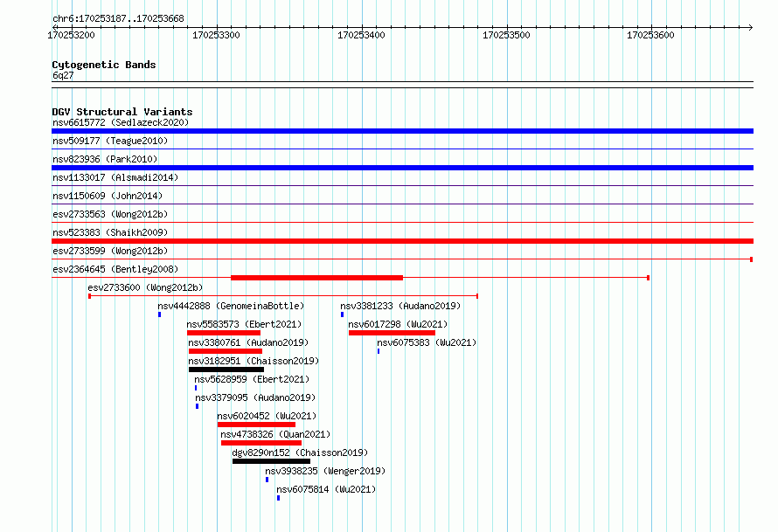The width and height of the screenshot is (778, 532).
Task: Click the thin red esv2733600 span line
Action: pos(283,296)
